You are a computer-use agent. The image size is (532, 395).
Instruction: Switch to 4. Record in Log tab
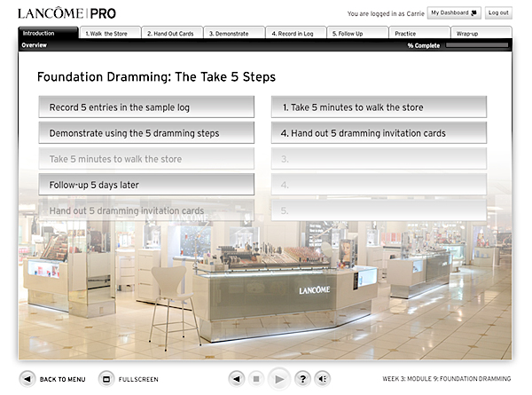coord(296,33)
